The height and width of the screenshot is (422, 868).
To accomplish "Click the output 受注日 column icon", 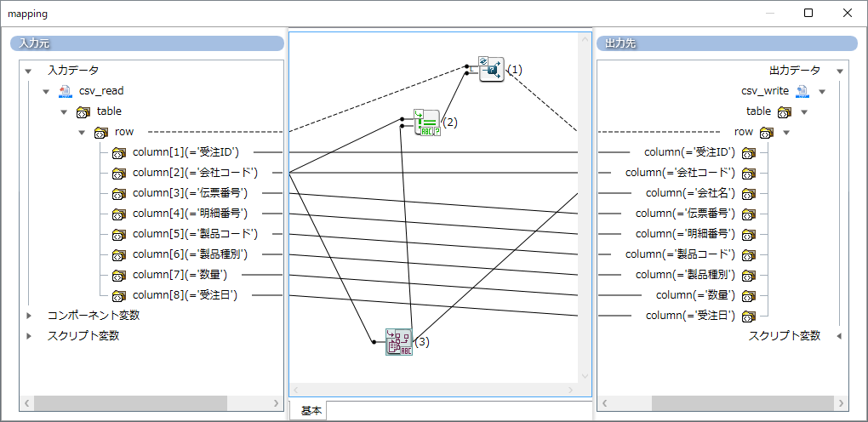I will [748, 316].
